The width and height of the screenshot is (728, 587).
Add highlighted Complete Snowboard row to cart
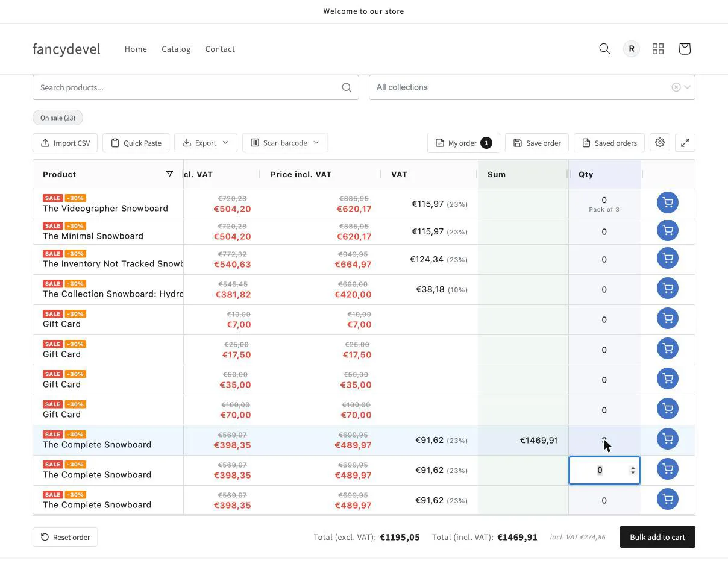(668, 439)
